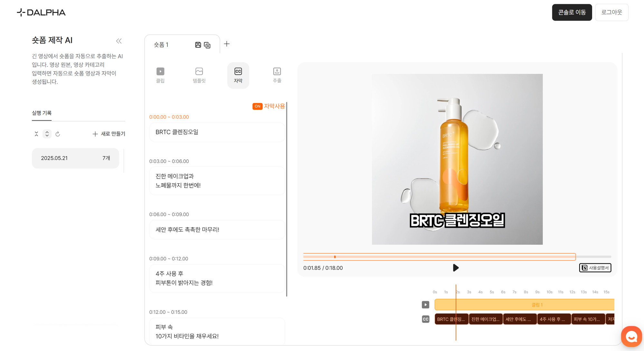This screenshot has height=351, width=644.
Task: Toggle the 자막사용 ON switch
Action: pyautogui.click(x=257, y=106)
